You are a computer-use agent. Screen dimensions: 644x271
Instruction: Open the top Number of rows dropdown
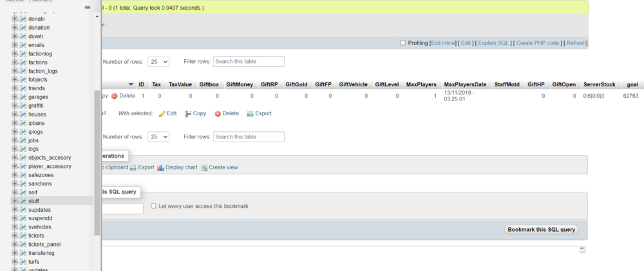pos(158,62)
